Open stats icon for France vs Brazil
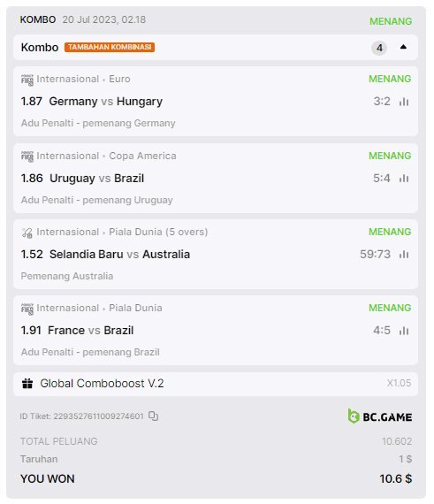434x504 pixels. coord(404,331)
